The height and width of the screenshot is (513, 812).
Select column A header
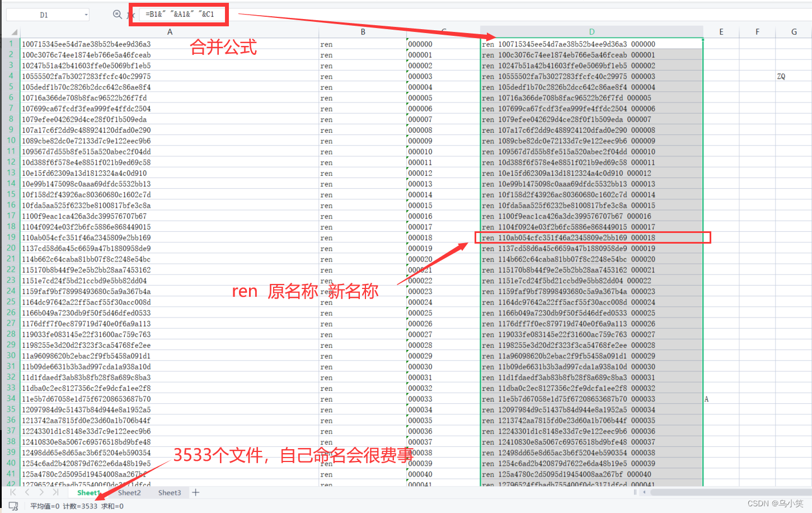tap(170, 32)
